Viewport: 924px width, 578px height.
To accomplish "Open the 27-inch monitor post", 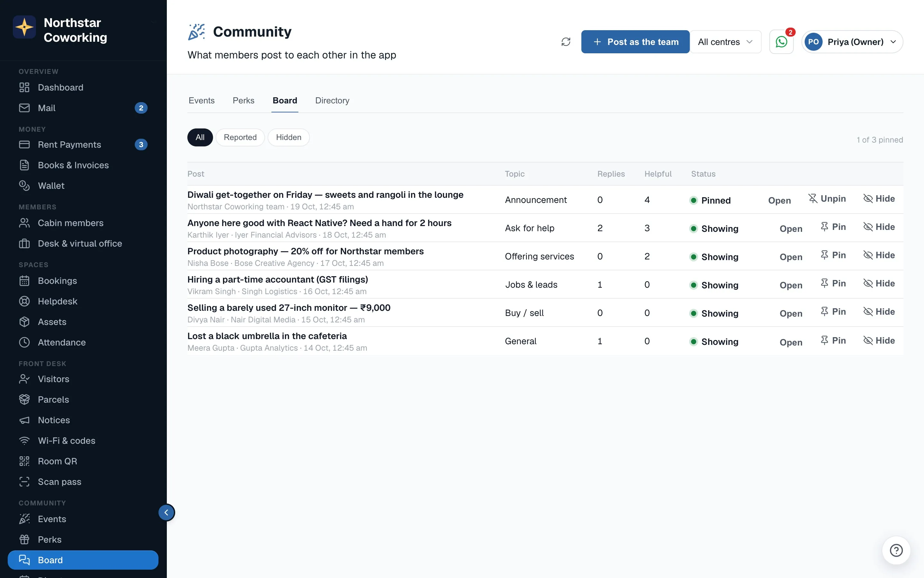I will click(791, 314).
